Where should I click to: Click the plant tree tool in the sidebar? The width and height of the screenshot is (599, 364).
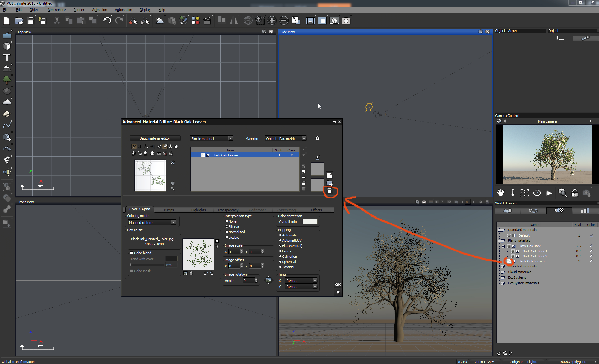click(x=7, y=80)
